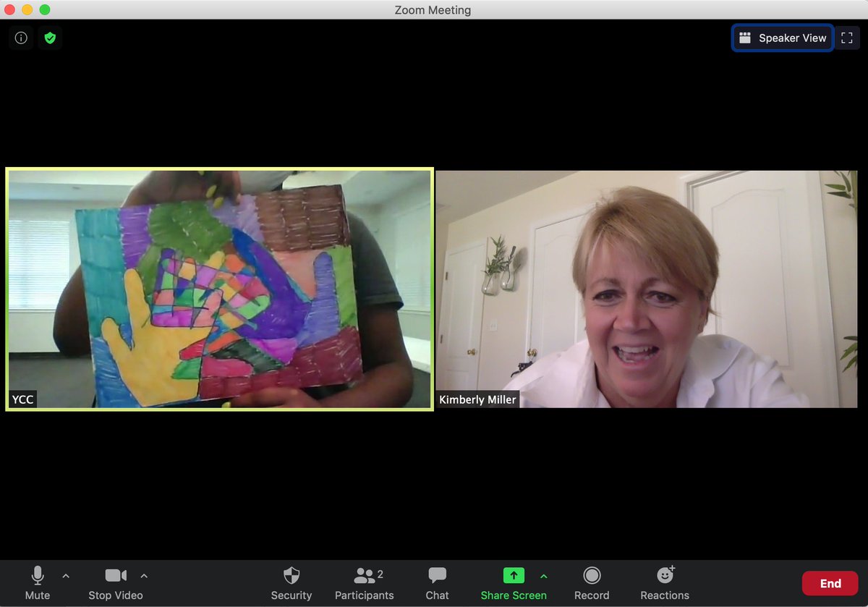868x607 pixels.
Task: Close the Zoom Meeting window
Action: (x=10, y=9)
